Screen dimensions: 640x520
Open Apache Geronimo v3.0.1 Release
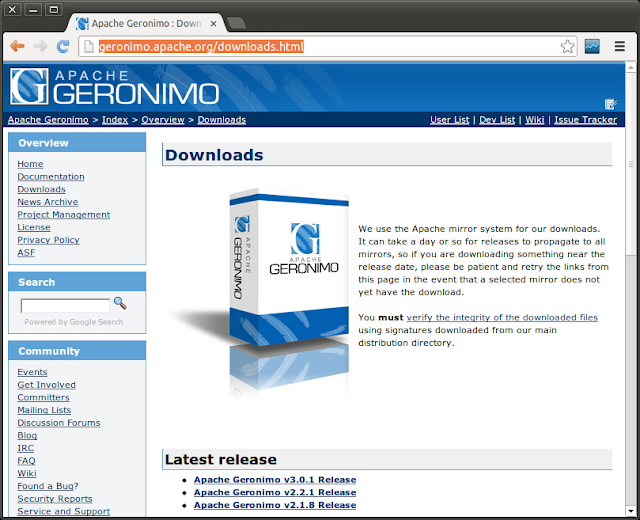(x=275, y=480)
